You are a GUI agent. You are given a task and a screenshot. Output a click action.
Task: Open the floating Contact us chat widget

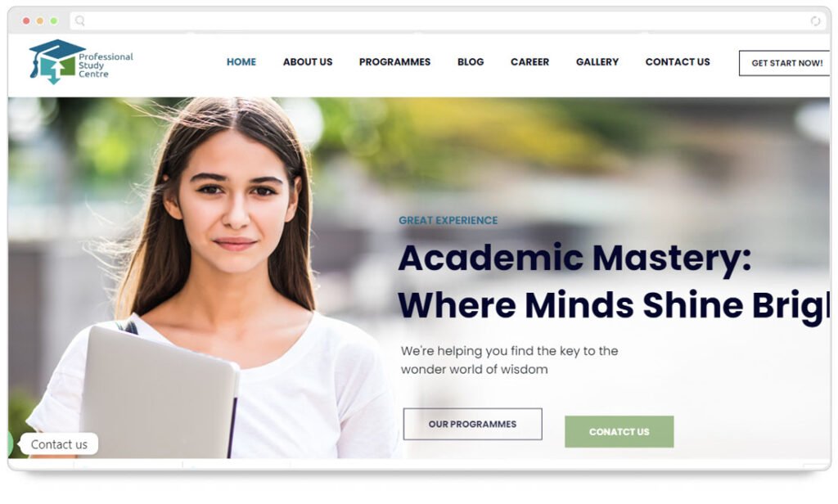(59, 444)
